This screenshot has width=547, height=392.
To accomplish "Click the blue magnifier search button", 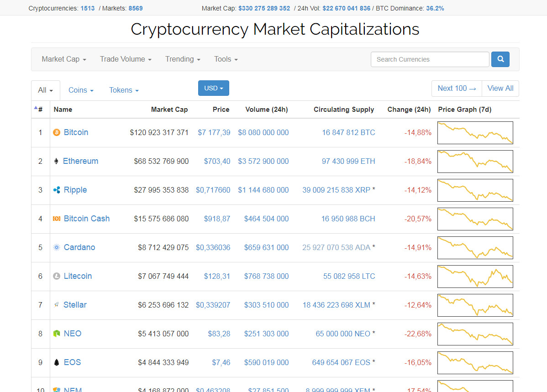I will tap(500, 59).
